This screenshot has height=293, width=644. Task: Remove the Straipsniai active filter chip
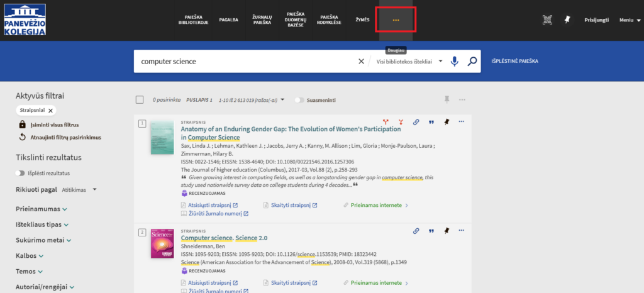[x=51, y=110]
